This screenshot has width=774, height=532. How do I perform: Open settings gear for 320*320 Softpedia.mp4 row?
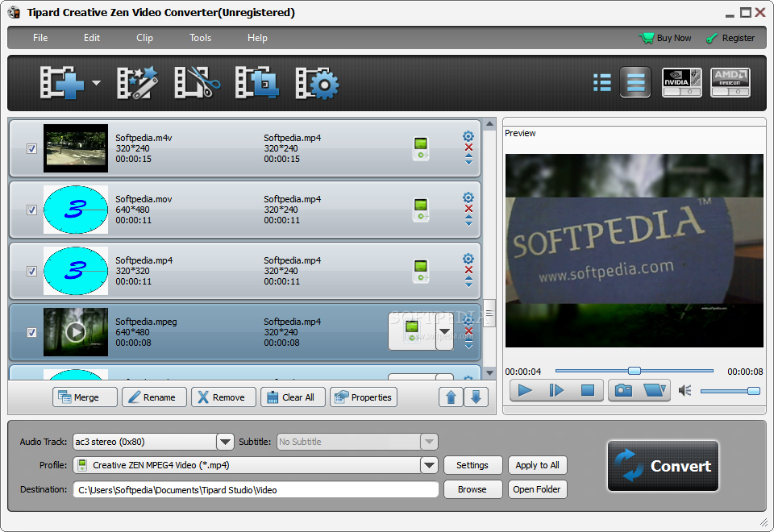(x=468, y=259)
